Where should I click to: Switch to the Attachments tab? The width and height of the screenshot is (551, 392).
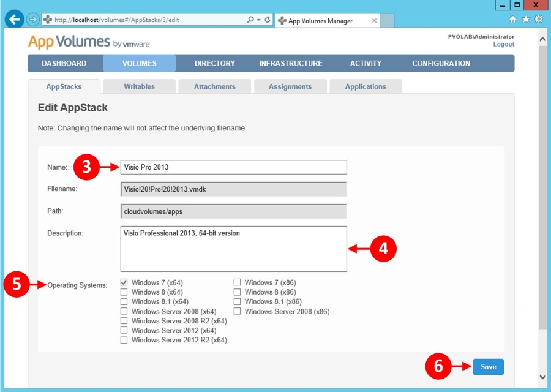click(x=215, y=86)
